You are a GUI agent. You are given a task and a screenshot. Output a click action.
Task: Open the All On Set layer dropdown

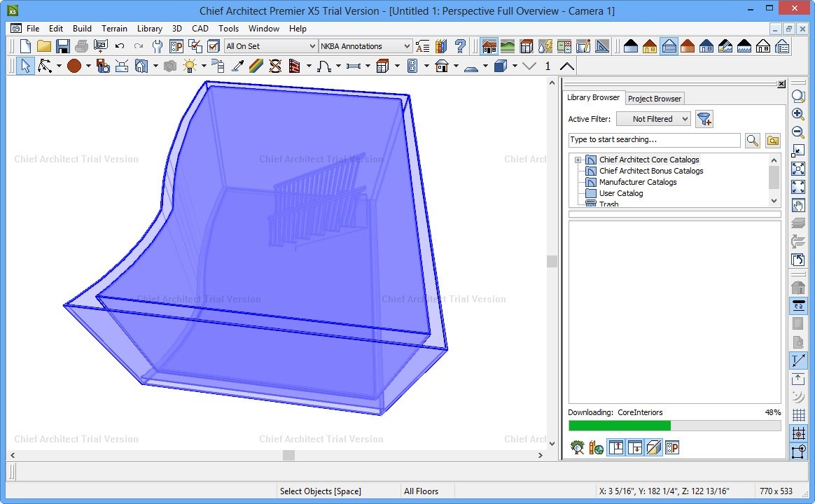270,46
